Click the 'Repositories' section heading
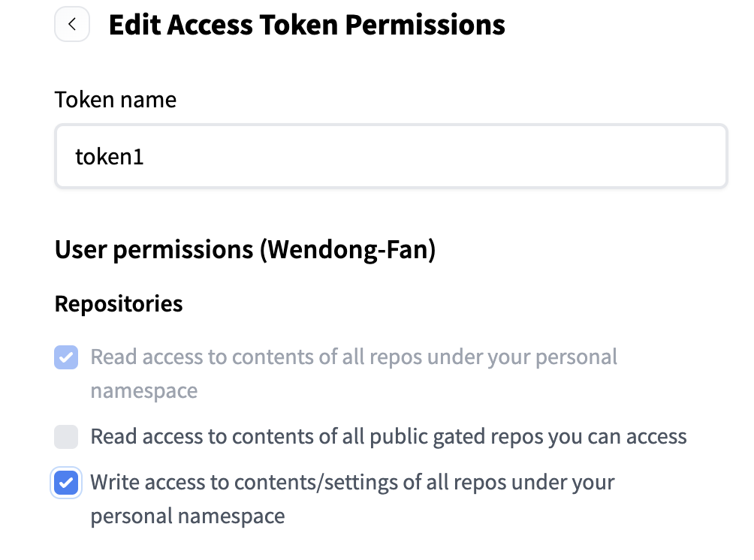The width and height of the screenshot is (754, 560). [x=119, y=304]
